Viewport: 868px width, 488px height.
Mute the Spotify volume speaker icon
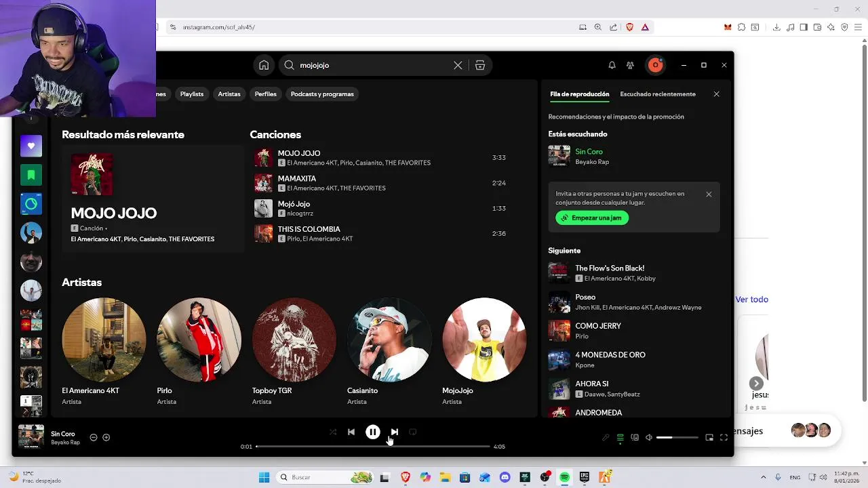(x=649, y=438)
